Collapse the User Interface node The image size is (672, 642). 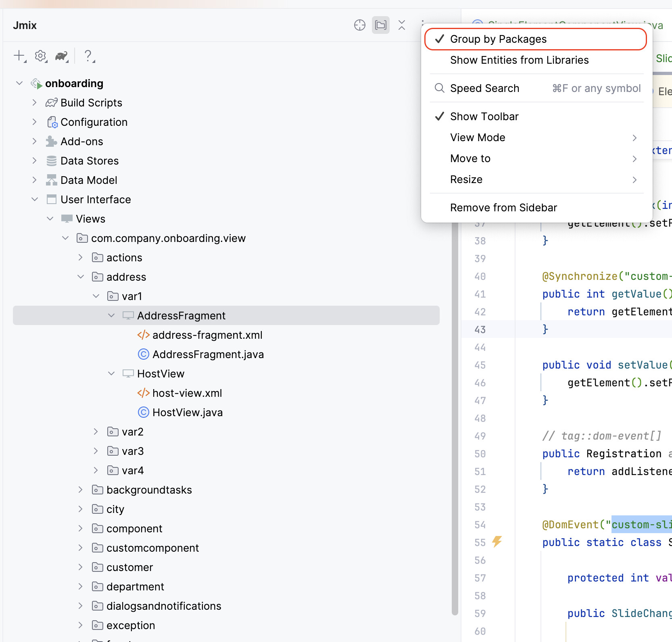tap(35, 200)
